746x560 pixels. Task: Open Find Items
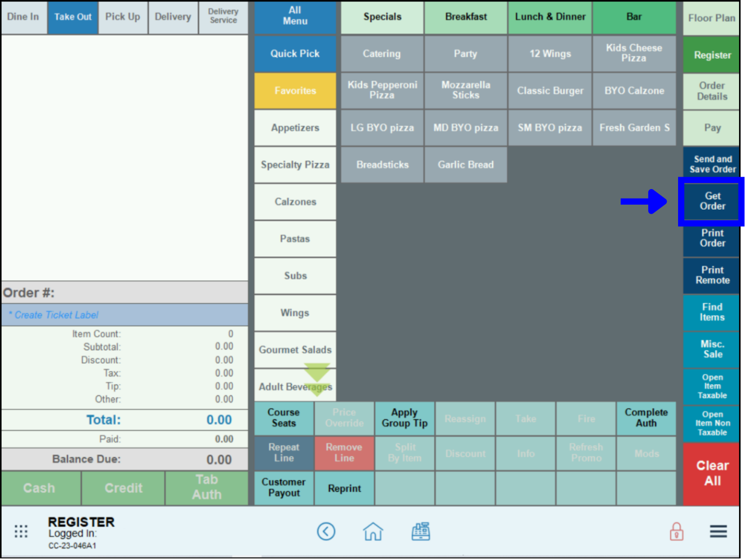pos(712,312)
